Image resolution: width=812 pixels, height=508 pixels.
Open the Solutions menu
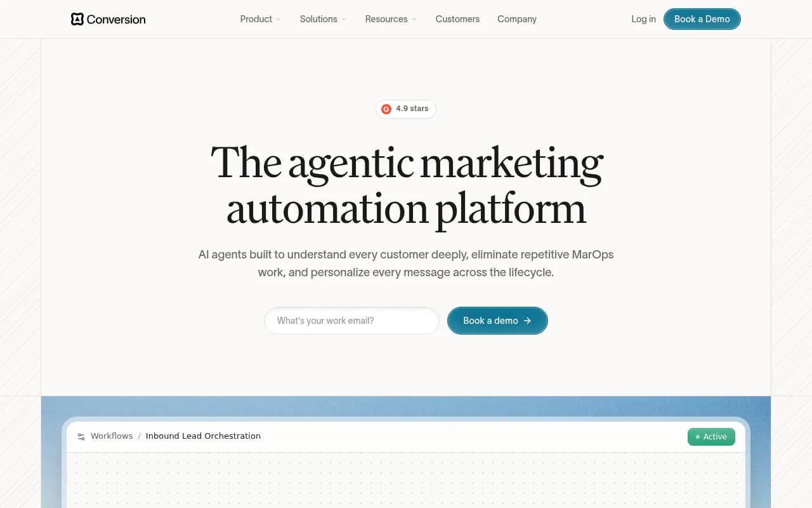click(324, 19)
